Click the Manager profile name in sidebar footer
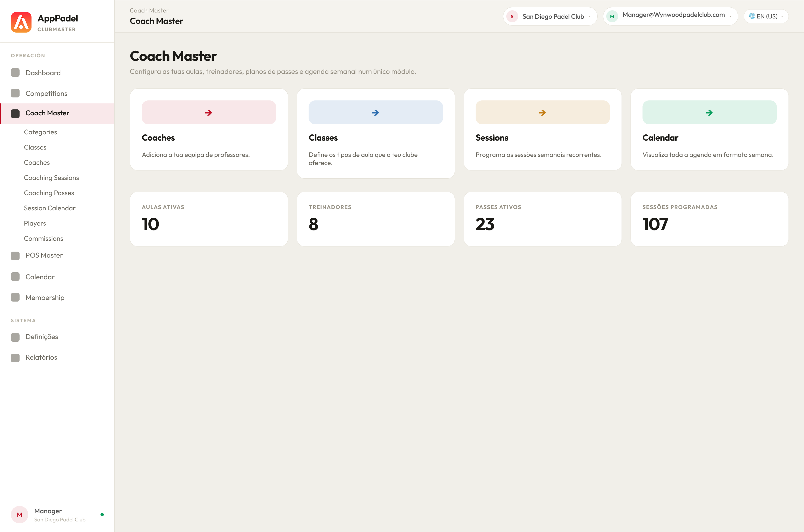The image size is (804, 532). (48, 511)
